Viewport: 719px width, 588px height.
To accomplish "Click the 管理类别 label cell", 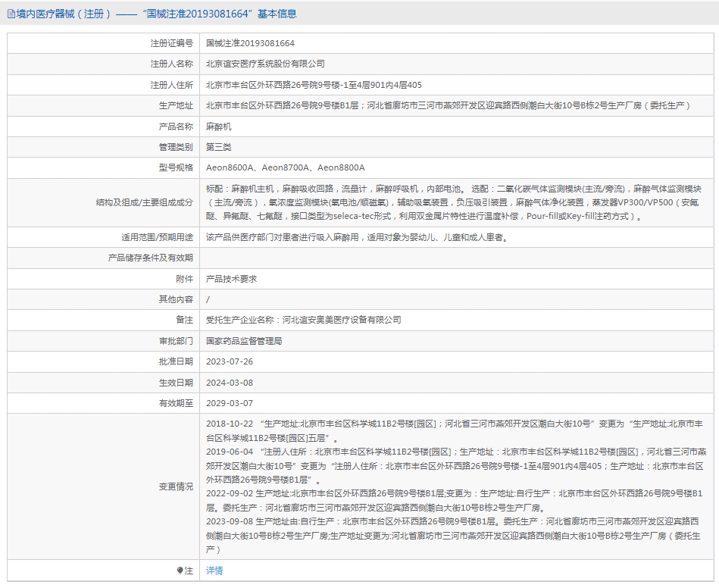I will pos(103,147).
